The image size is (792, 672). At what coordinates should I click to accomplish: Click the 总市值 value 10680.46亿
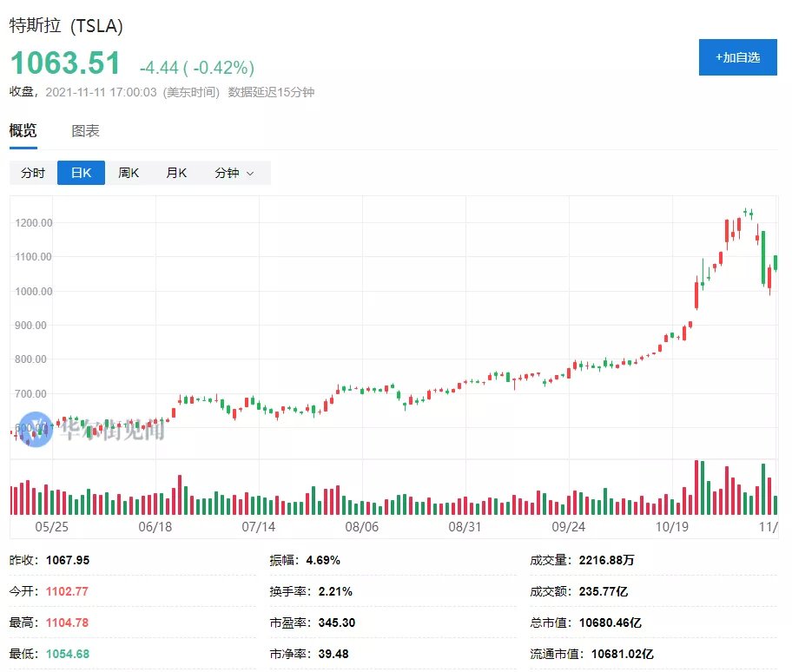coord(610,623)
